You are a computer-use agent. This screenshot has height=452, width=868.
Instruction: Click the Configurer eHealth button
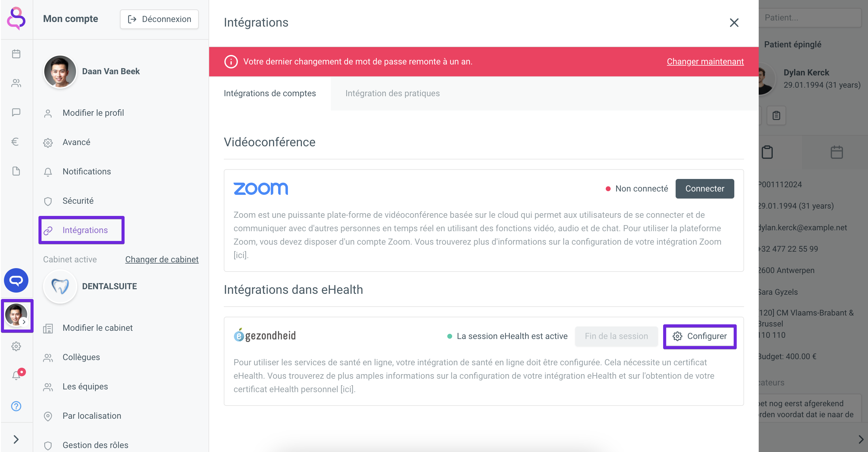point(700,336)
